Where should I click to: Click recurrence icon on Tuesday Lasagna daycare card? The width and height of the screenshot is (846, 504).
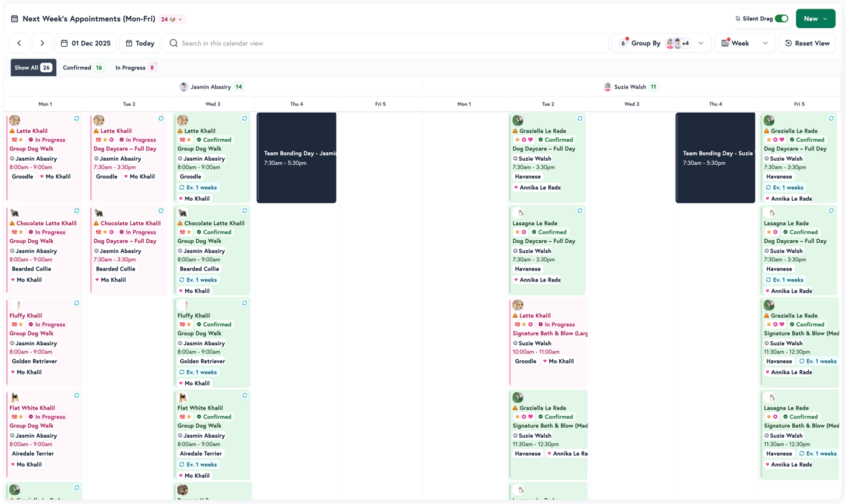(x=580, y=211)
